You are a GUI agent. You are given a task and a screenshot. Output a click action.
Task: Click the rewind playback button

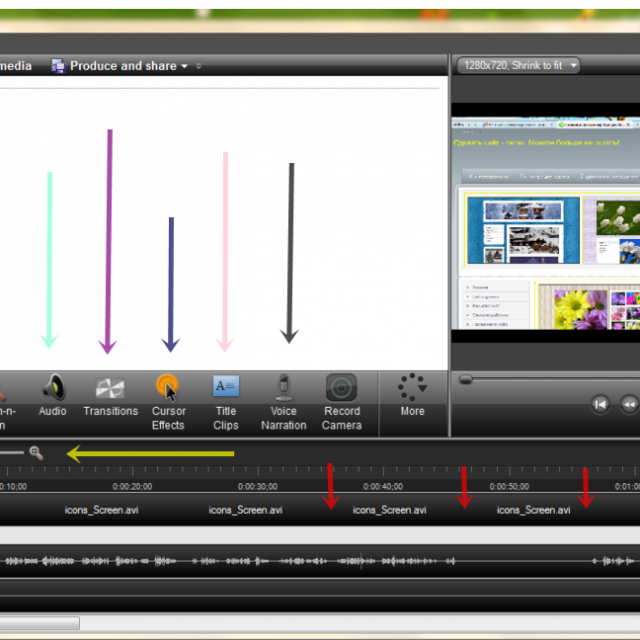(x=629, y=404)
